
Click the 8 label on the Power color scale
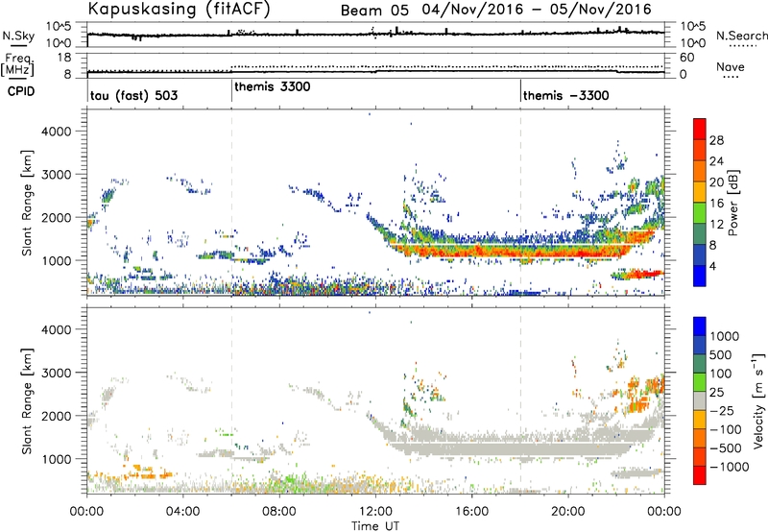coord(712,245)
